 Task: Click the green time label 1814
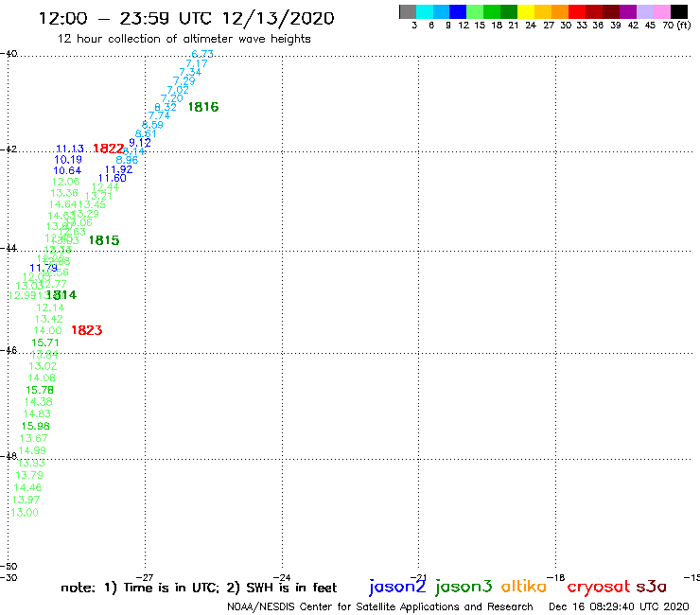(61, 295)
